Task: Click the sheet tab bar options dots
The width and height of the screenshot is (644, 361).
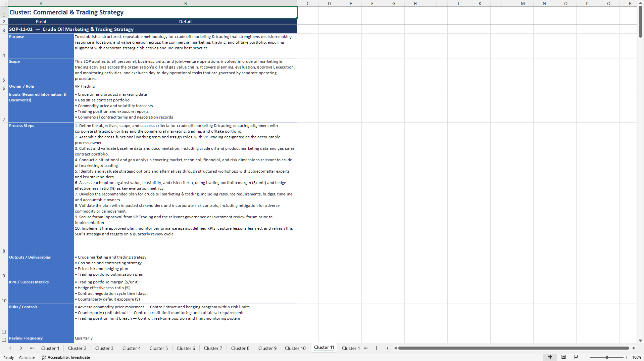Action: coord(387,348)
